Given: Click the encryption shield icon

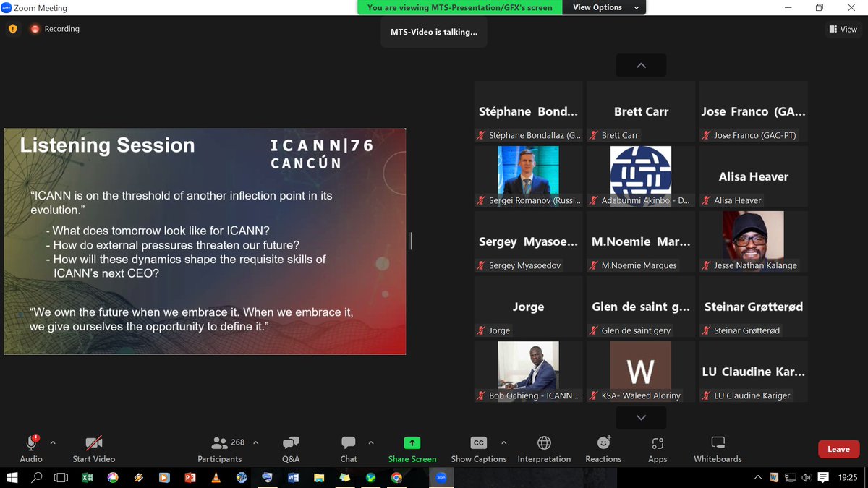Looking at the screenshot, I should point(12,29).
